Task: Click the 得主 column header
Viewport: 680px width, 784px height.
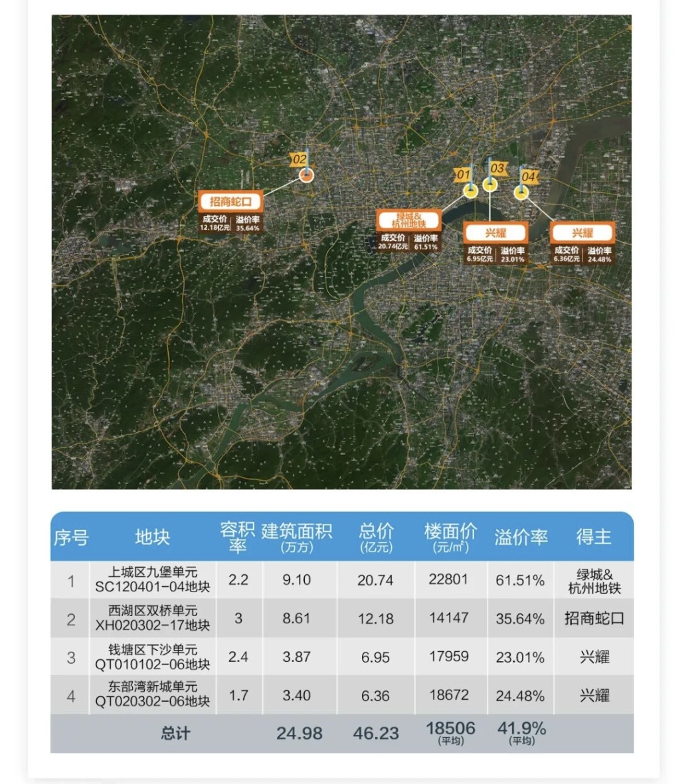Action: (594, 538)
